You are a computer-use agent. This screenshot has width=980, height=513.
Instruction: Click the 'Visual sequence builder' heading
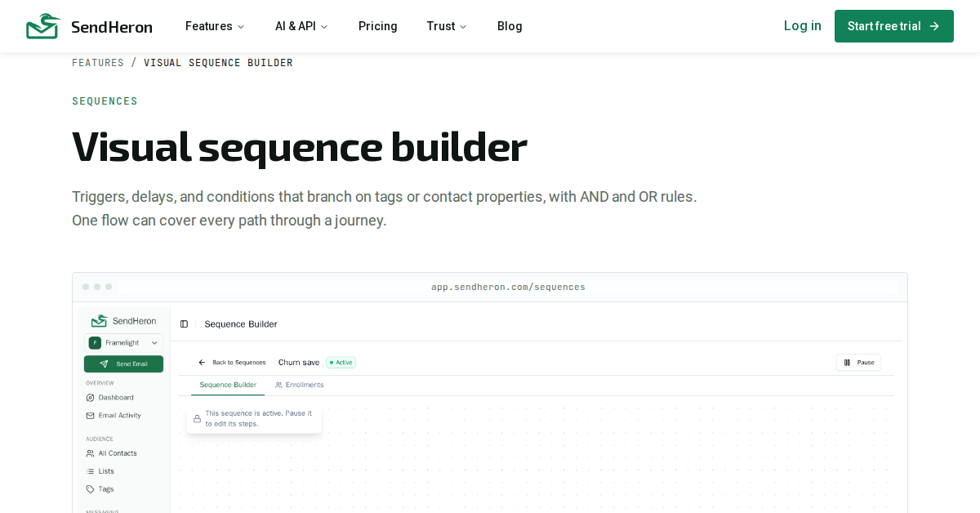pos(299,147)
